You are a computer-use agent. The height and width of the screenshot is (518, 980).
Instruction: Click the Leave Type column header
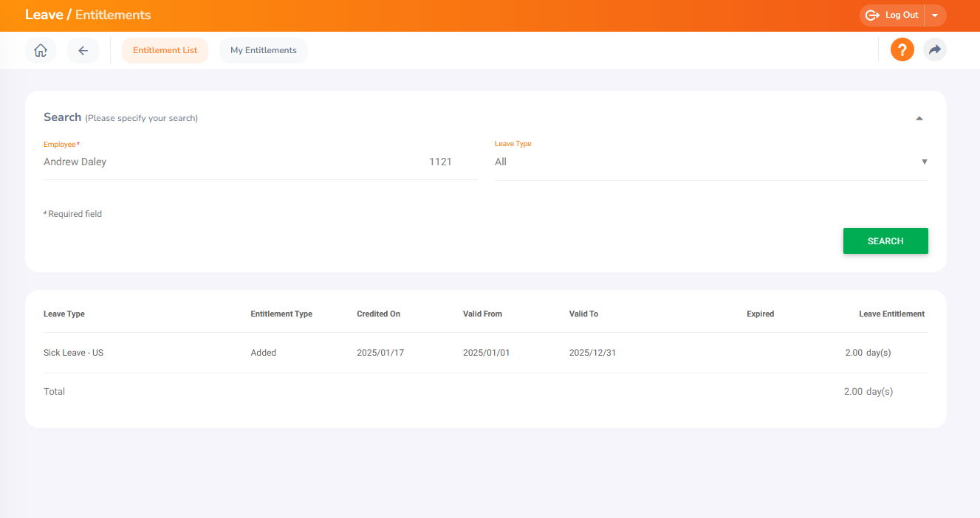point(64,314)
